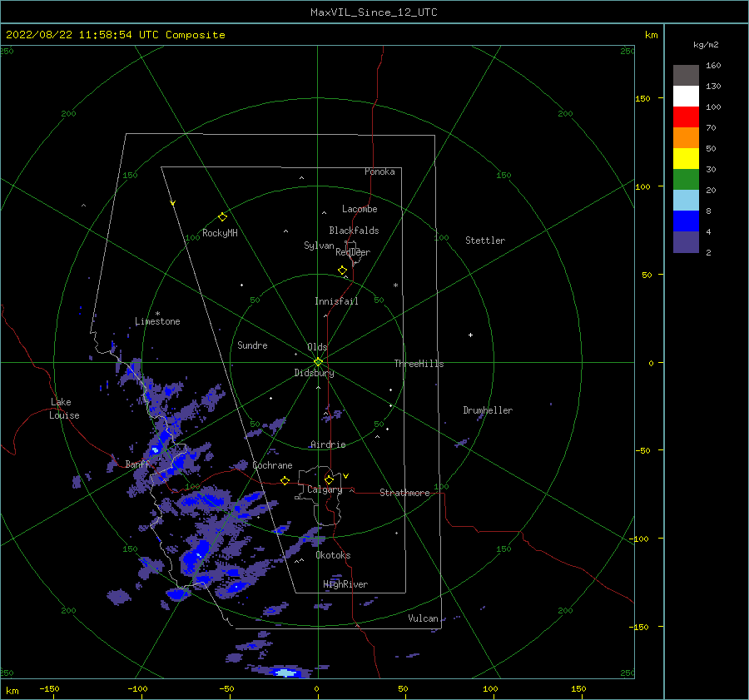This screenshot has width=749, height=700.
Task: Click the Lake Louise label
Action: click(64, 409)
